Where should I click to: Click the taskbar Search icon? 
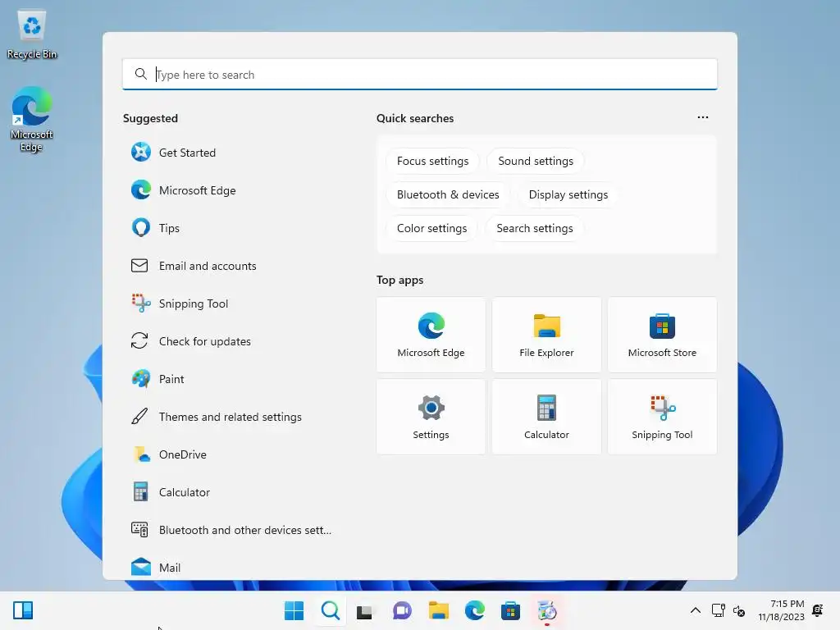330,610
